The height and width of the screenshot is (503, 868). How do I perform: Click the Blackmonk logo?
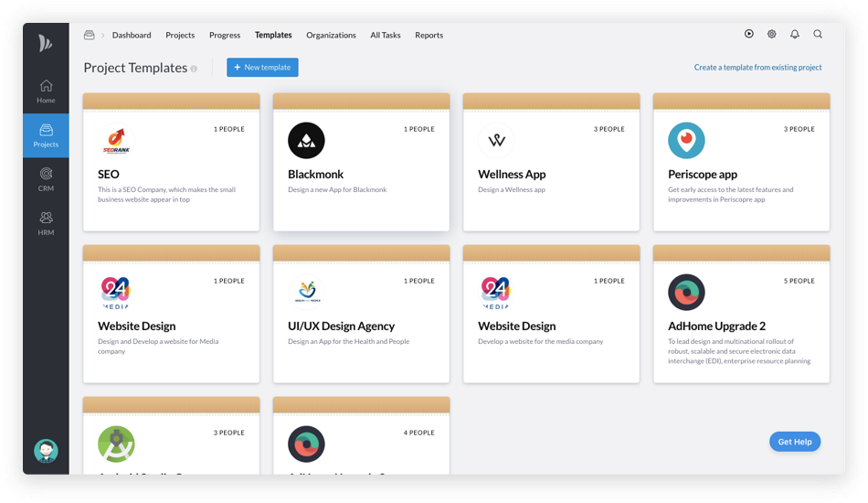pos(306,140)
